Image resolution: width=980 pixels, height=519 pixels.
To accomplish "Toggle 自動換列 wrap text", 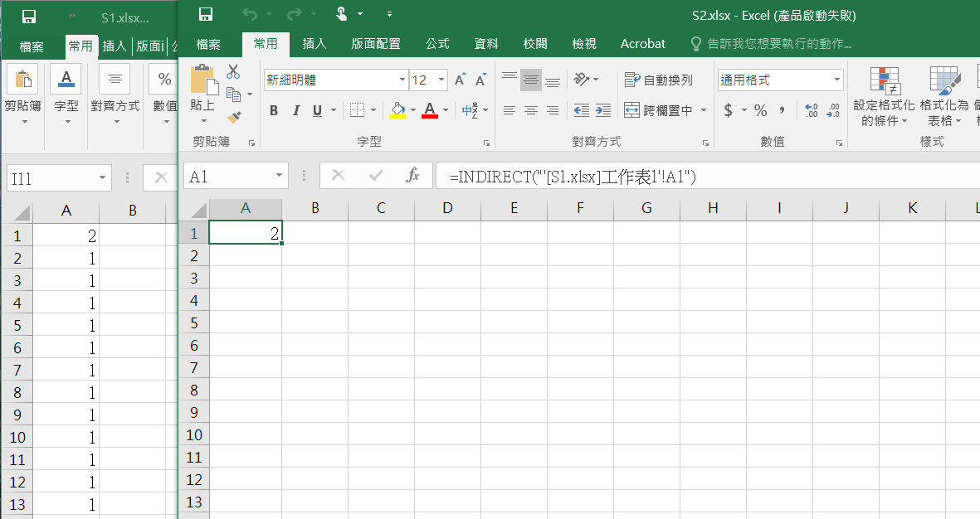I will point(659,80).
